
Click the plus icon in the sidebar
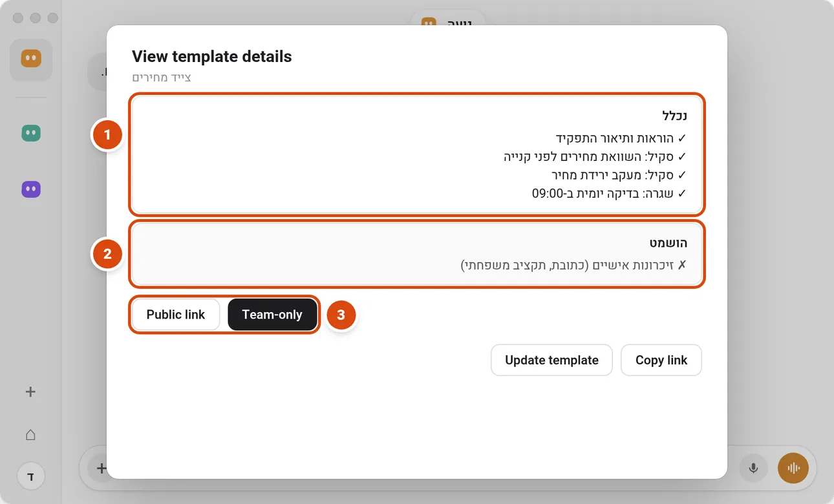point(30,392)
